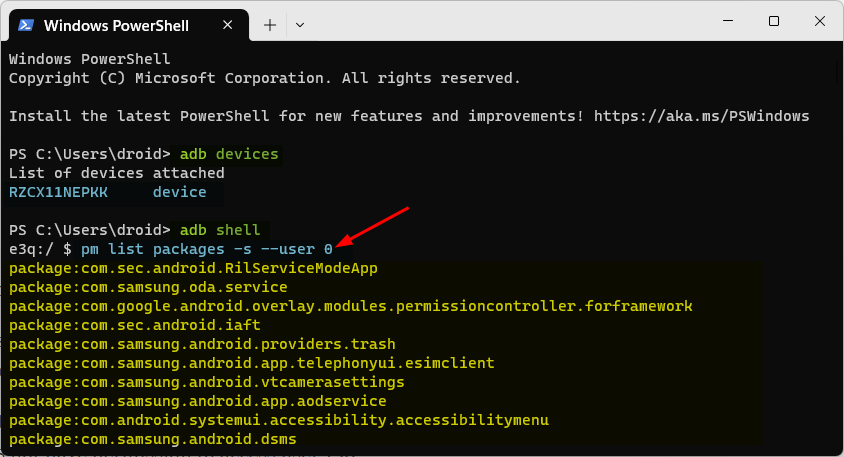The height and width of the screenshot is (457, 844).
Task: Click the telephonyui.esimclient package line
Action: [251, 363]
